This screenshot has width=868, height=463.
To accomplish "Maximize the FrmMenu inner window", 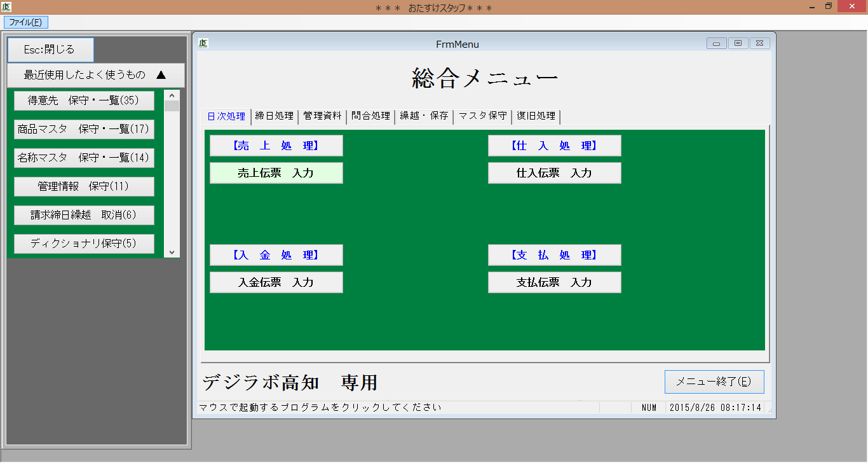I will coord(738,43).
